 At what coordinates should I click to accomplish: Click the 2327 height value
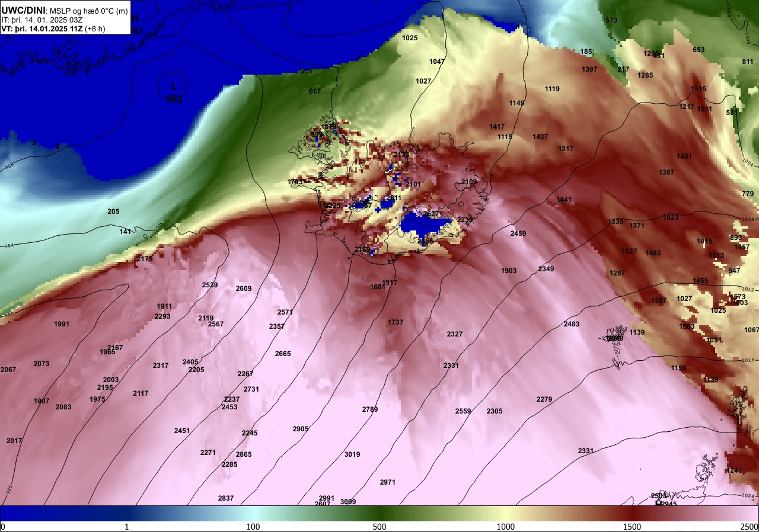click(x=455, y=334)
